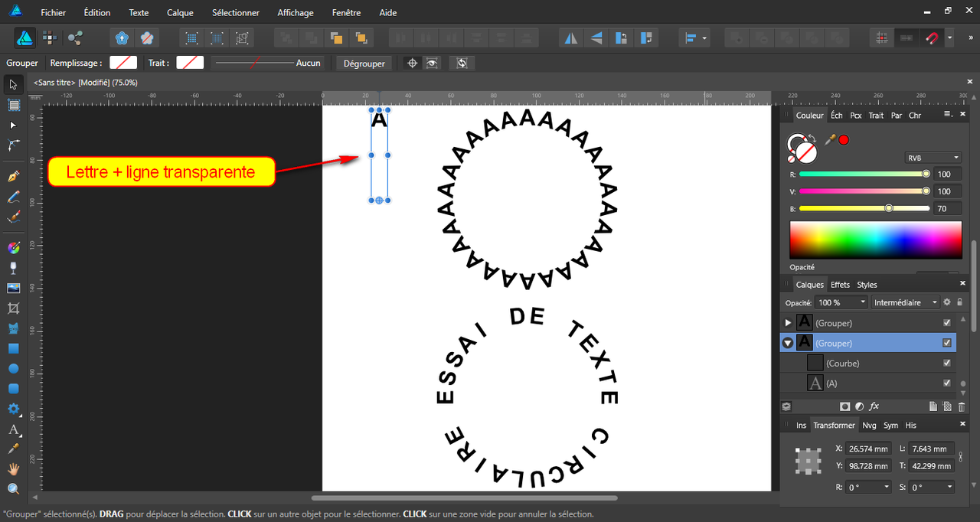Screen dimensions: 980x522
Task: Open the snapping options dropdown arrow
Action: [950, 38]
